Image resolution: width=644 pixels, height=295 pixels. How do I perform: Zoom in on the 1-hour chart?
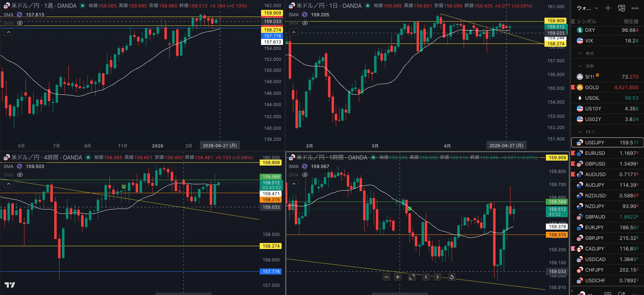[398, 277]
